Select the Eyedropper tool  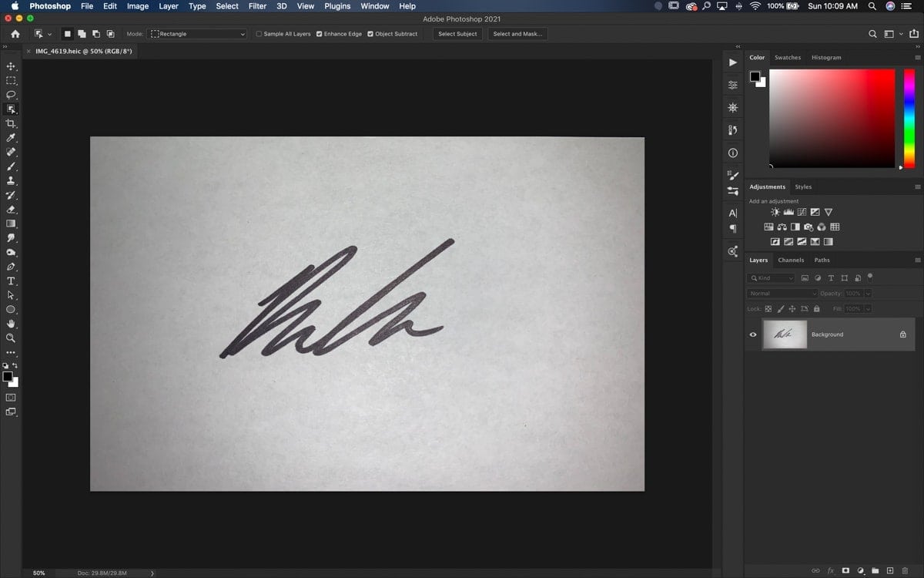tap(11, 138)
